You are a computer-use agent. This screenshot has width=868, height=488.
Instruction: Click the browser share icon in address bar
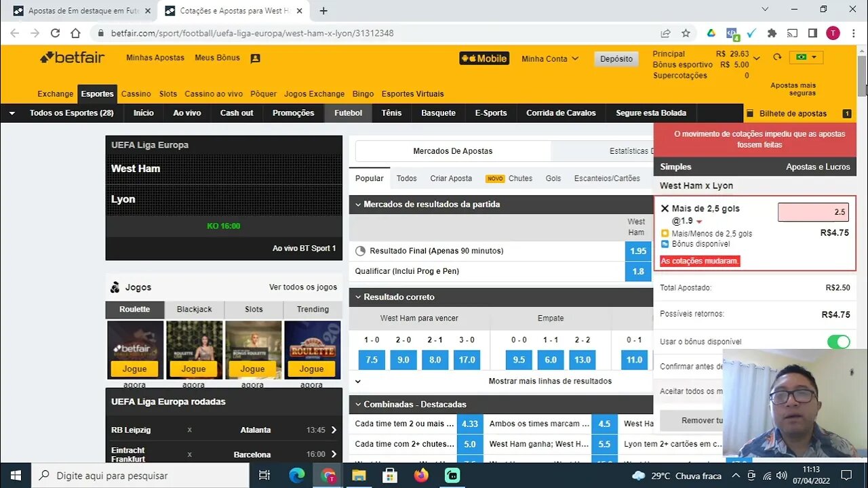coord(666,33)
